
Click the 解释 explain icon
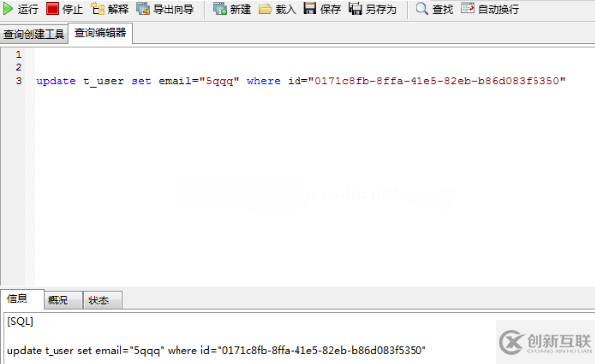(x=98, y=8)
